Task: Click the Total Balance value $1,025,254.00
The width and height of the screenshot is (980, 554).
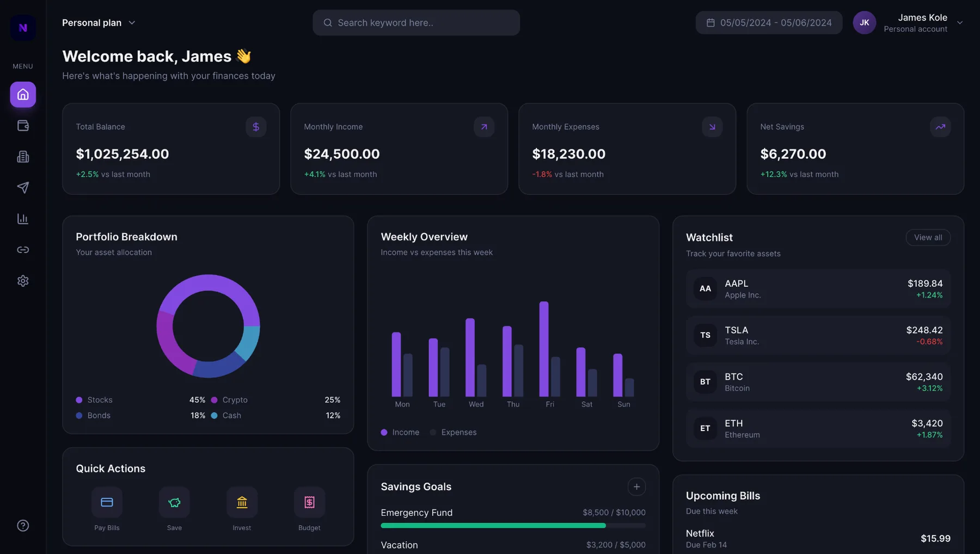Action: point(122,154)
